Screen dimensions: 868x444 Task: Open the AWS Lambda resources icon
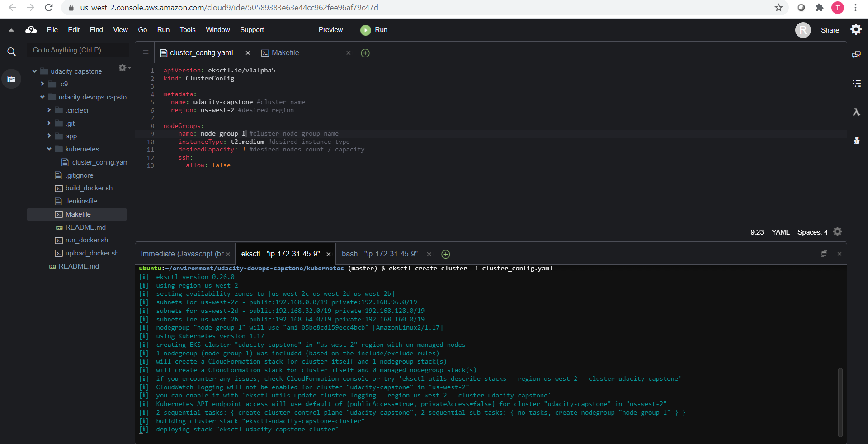[x=856, y=112]
